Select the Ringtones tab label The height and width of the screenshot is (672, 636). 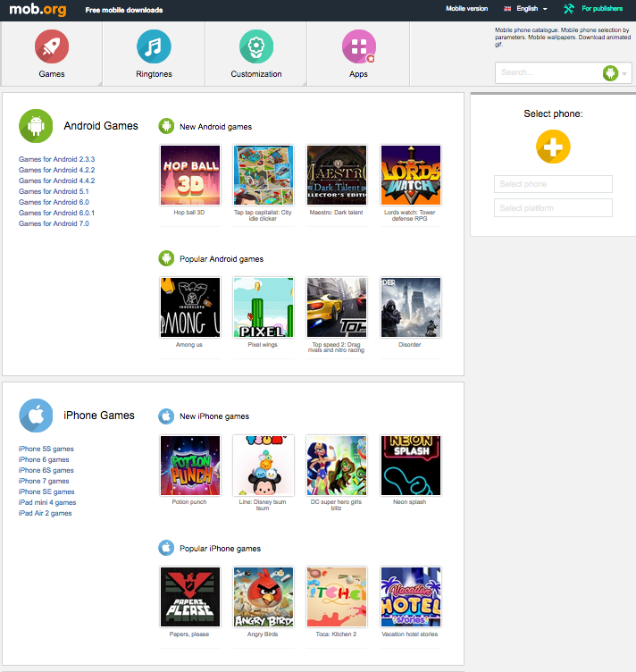coord(154,74)
